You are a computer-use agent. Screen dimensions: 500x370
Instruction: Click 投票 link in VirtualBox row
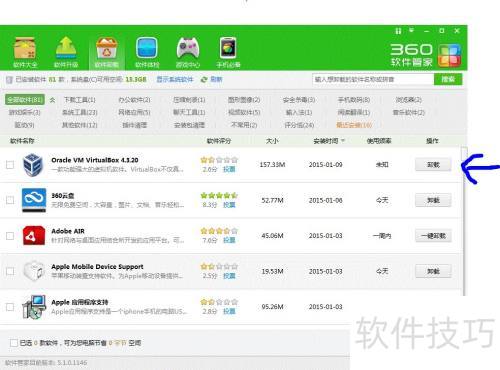(229, 169)
